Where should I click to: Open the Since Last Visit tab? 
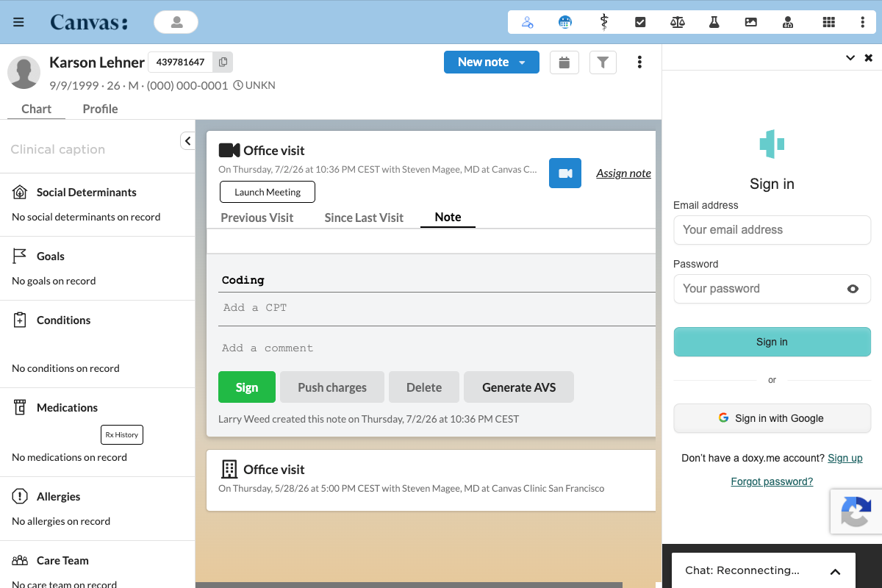[364, 218]
